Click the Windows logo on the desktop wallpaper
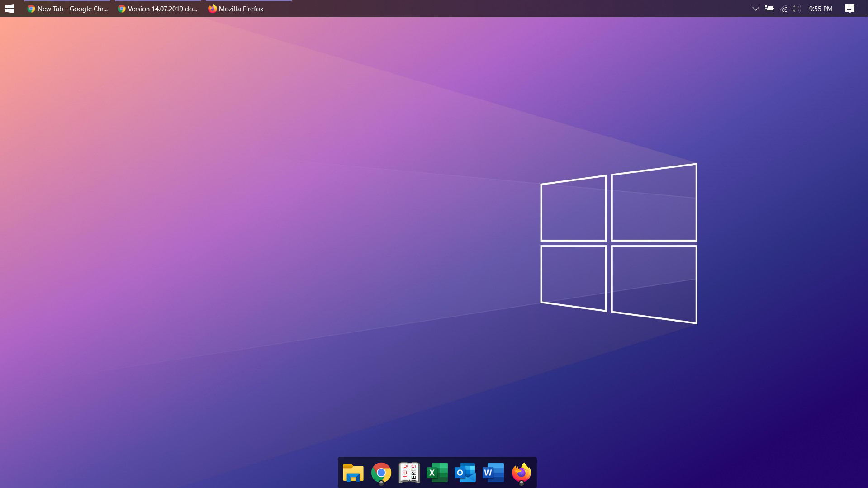This screenshot has width=868, height=488. click(618, 243)
